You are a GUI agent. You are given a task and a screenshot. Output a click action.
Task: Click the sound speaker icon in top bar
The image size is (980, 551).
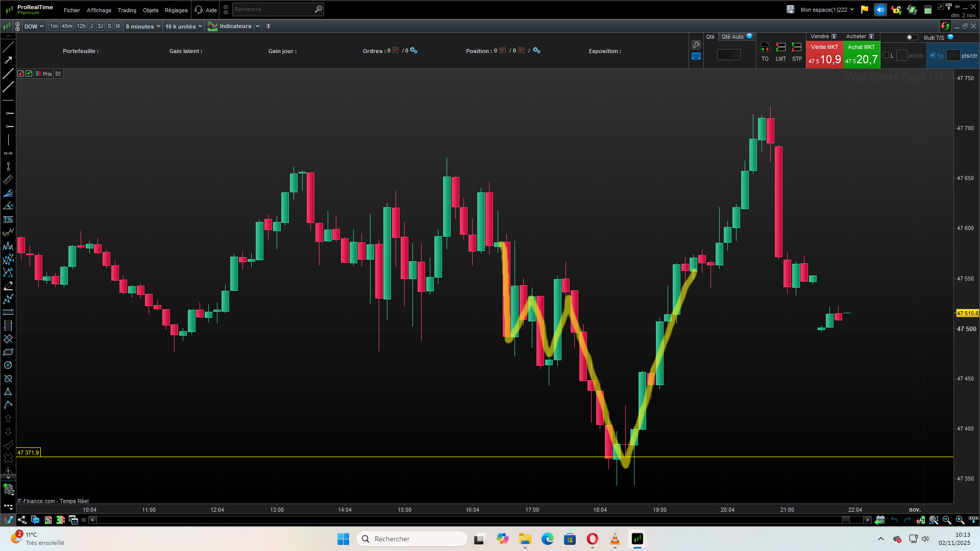tap(880, 10)
